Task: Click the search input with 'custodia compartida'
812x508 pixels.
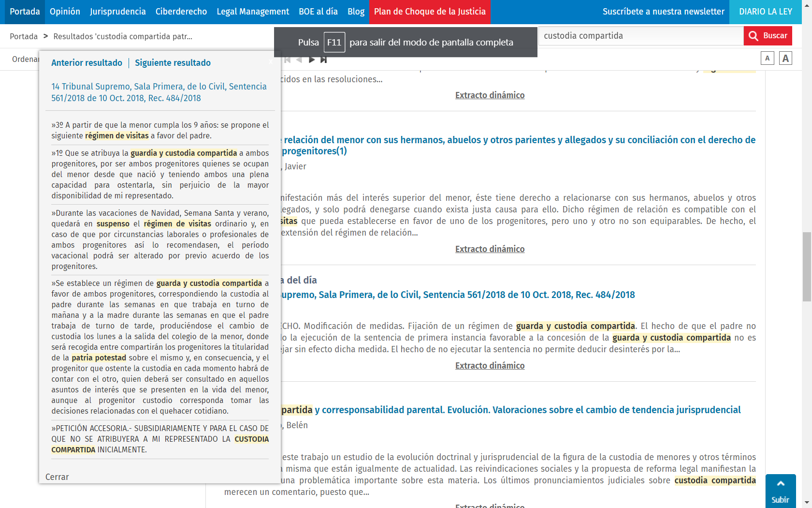Action: (641, 36)
